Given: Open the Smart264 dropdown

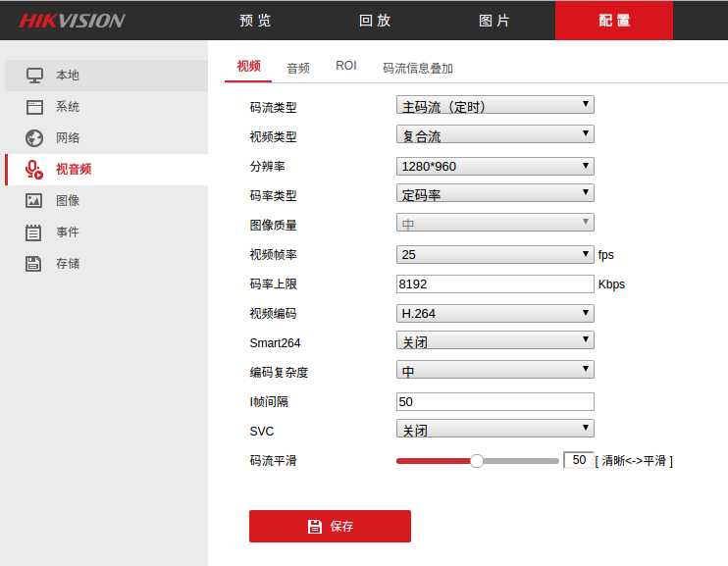Looking at the screenshot, I should 495,340.
